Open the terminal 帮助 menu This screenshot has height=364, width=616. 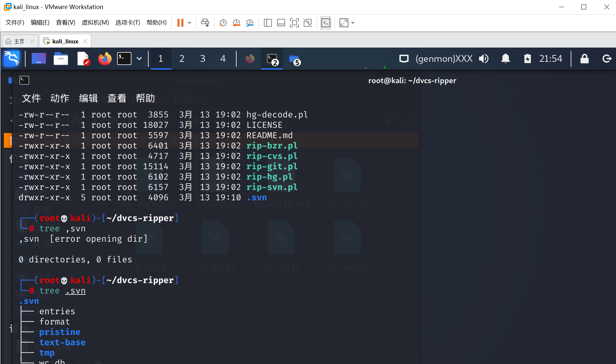click(x=145, y=98)
